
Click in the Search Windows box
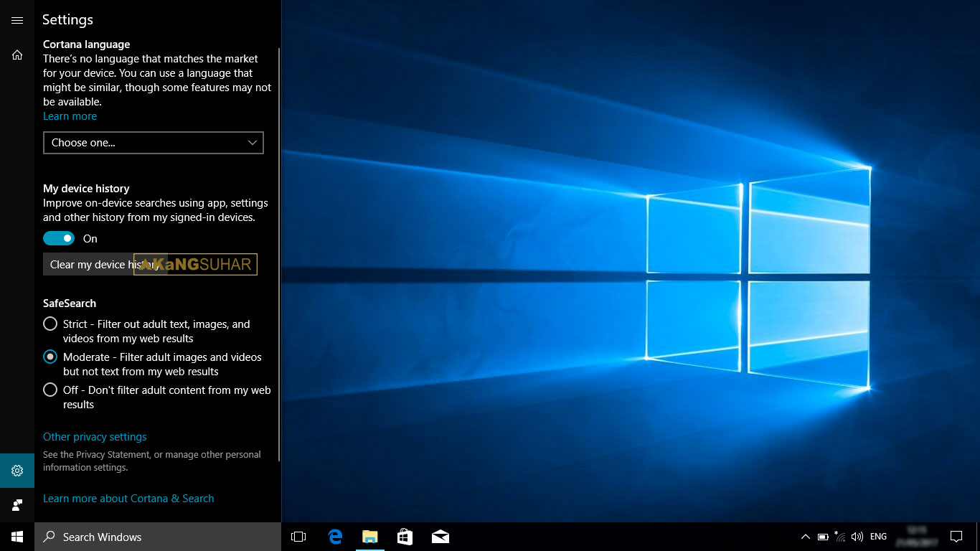(x=158, y=537)
